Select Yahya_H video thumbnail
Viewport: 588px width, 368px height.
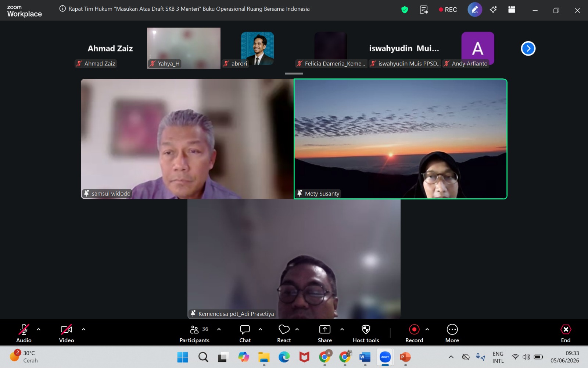click(x=184, y=48)
